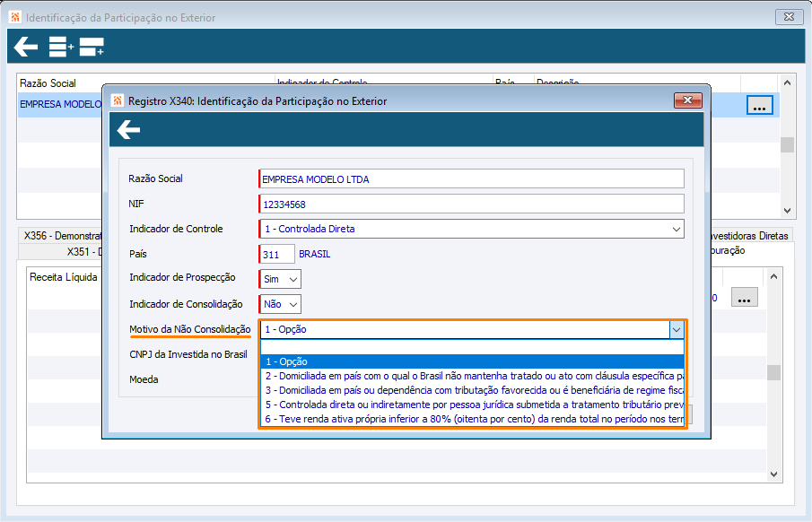The width and height of the screenshot is (812, 522).
Task: Select EMPRESA MODELO row in main grid
Action: point(61,105)
